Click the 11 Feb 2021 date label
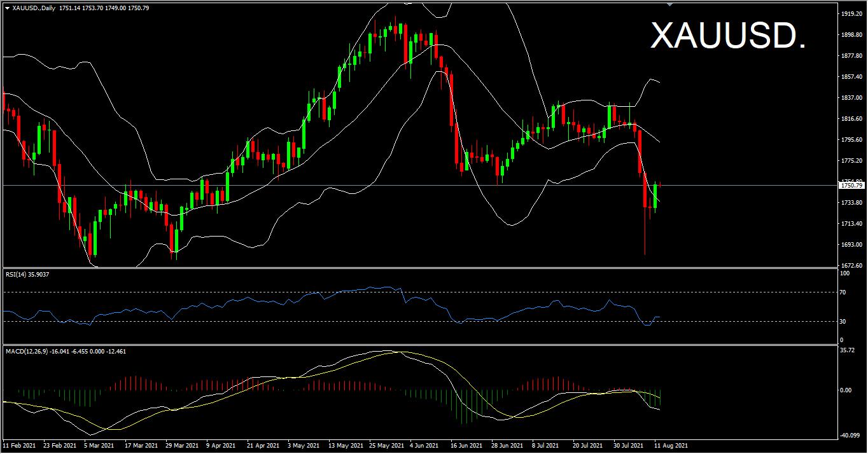Viewport: 868px width, 454px height. pos(19,446)
